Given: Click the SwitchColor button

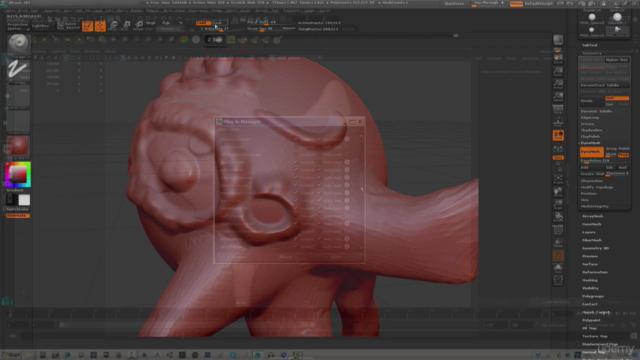Looking at the screenshot, I should pyautogui.click(x=18, y=209).
